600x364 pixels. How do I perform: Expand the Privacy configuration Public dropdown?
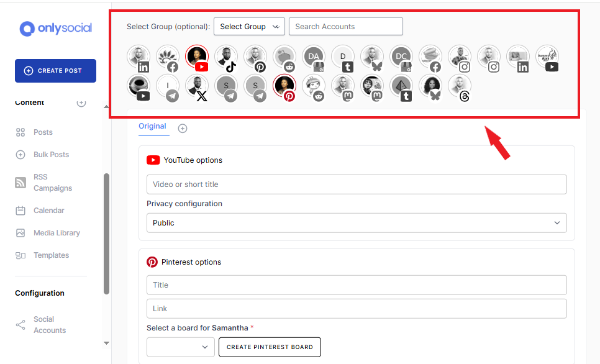357,223
